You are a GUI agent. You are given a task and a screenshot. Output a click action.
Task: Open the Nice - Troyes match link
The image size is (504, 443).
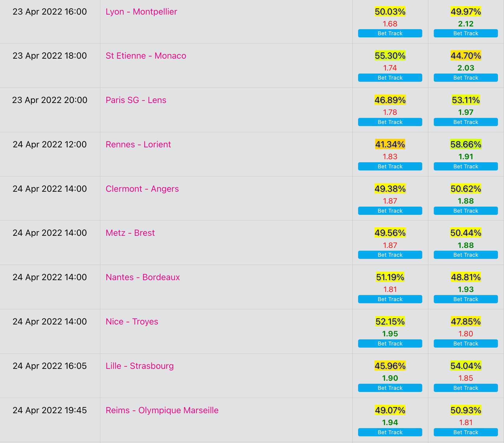click(x=132, y=322)
